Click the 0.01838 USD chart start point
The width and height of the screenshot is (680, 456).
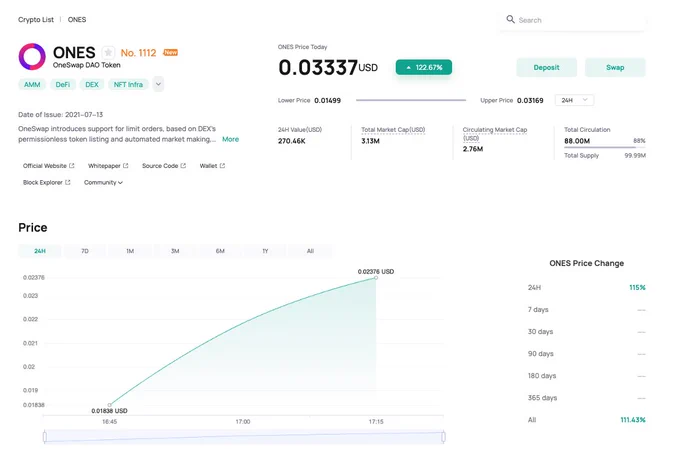tap(109, 405)
